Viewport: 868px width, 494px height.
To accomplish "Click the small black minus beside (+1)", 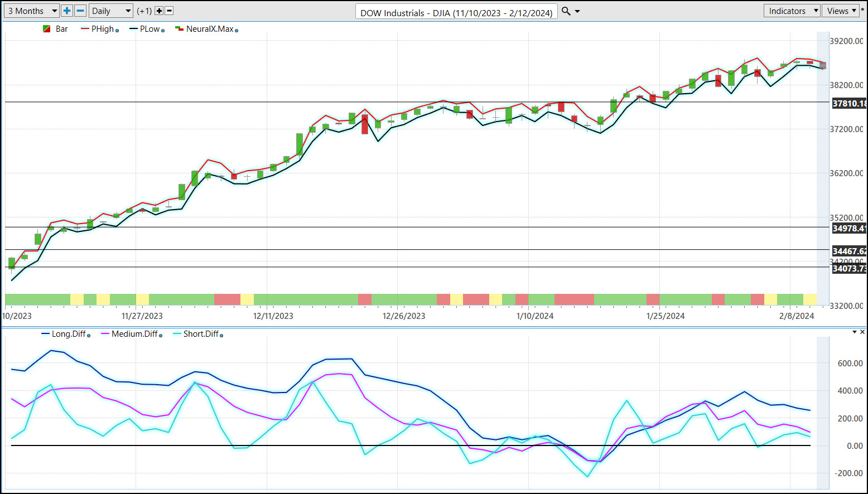I will tap(170, 11).
